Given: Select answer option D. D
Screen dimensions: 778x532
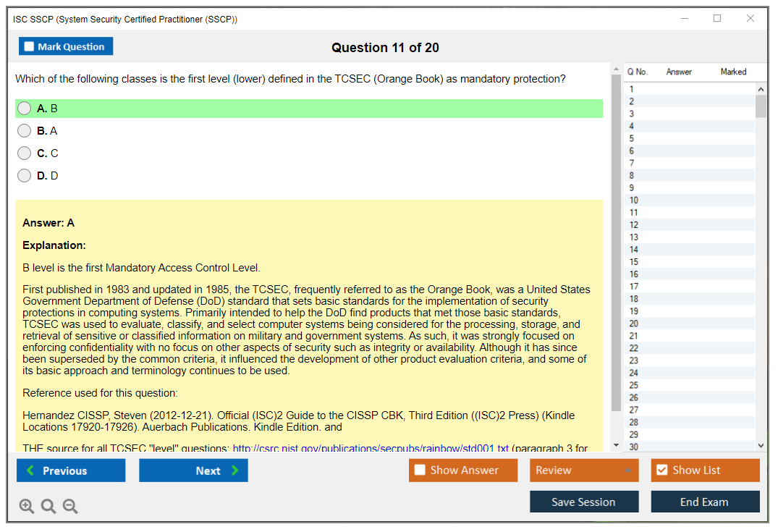Looking at the screenshot, I should click(x=25, y=176).
